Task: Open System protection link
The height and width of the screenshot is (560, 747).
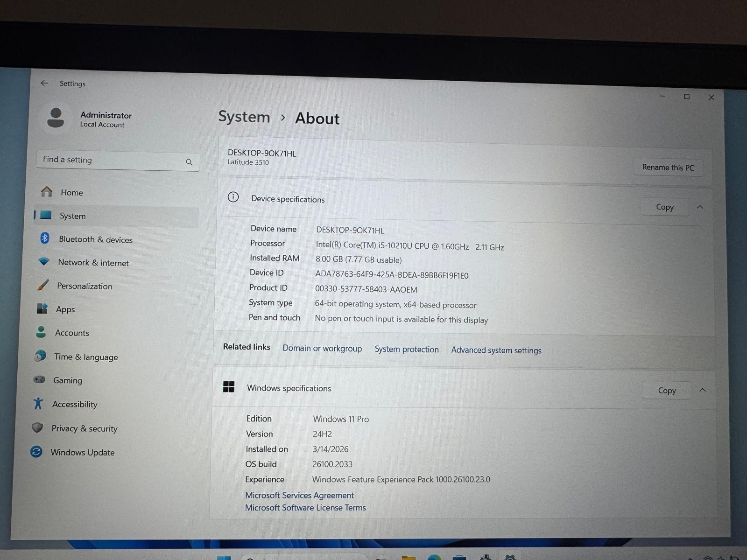Action: pyautogui.click(x=407, y=350)
